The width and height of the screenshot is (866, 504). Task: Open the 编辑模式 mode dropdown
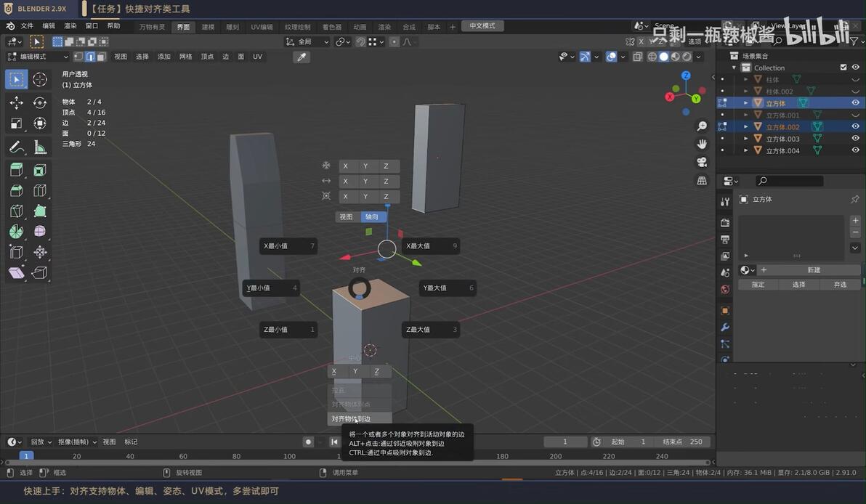[38, 57]
